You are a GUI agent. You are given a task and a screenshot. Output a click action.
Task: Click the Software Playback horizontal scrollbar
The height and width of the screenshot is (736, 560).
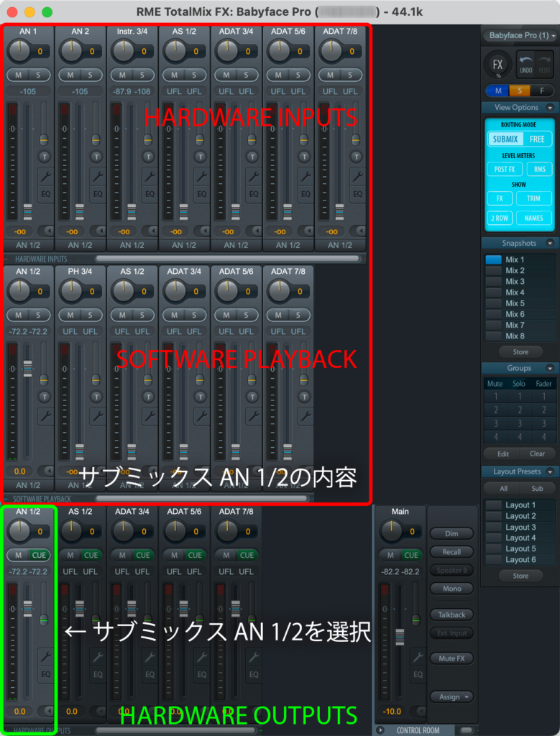tap(202, 499)
